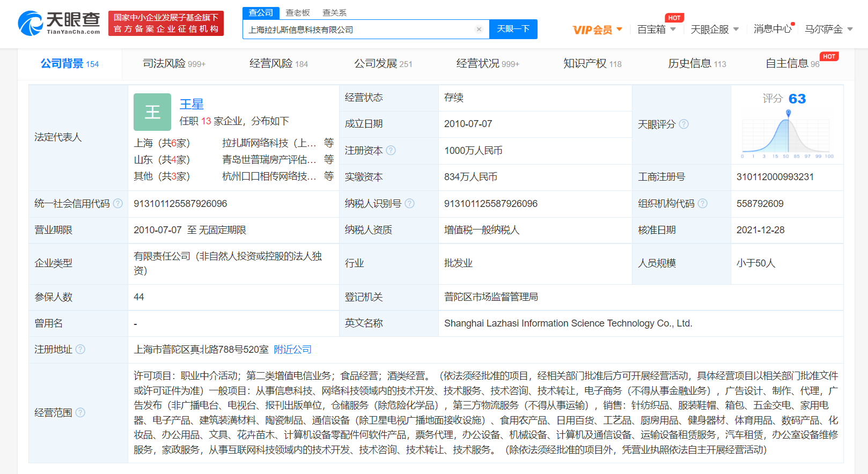Click help icon next to 经营范围
868x474 pixels.
tap(80, 413)
